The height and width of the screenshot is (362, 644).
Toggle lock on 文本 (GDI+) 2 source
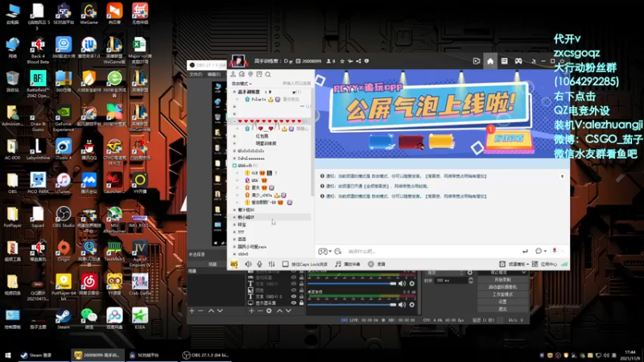(x=301, y=296)
